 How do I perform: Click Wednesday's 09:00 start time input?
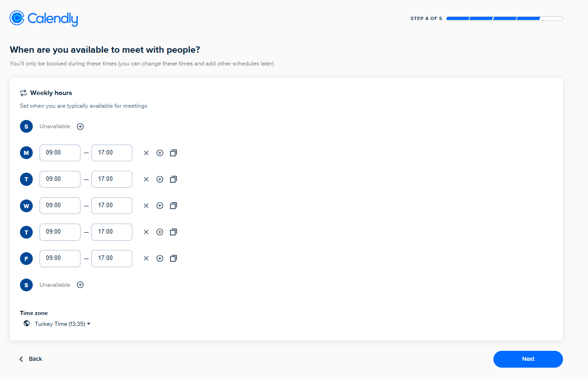click(x=60, y=206)
